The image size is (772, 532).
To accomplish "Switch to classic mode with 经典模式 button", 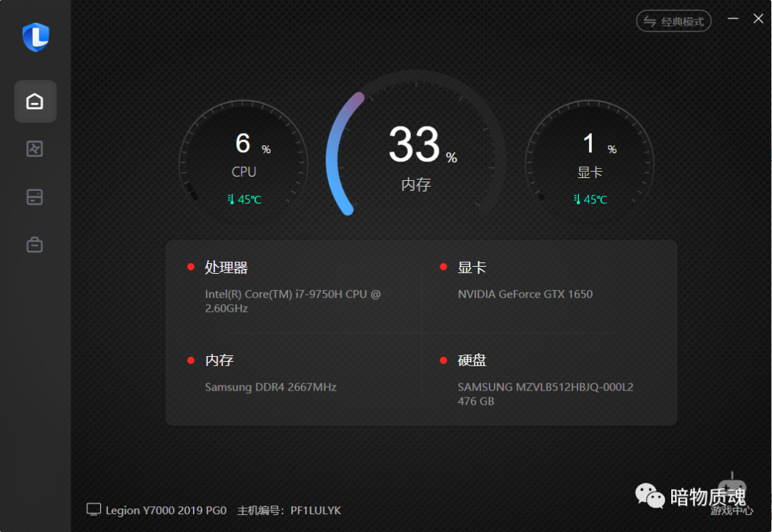I will click(673, 21).
